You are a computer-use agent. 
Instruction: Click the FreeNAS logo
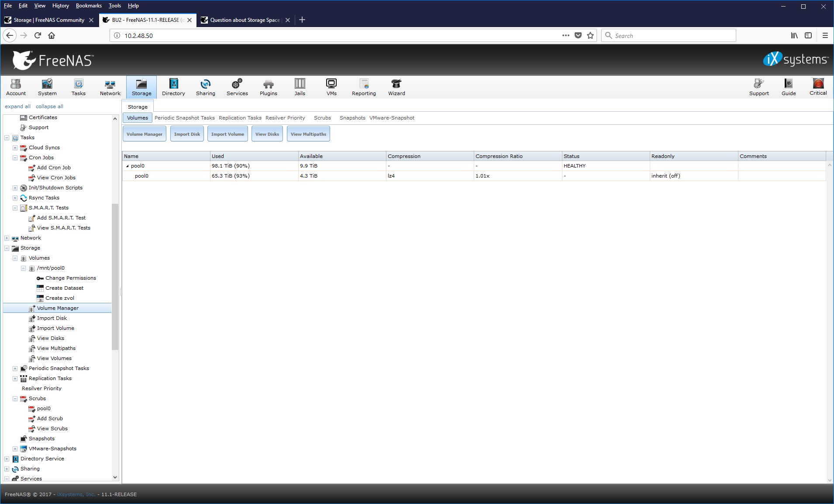click(53, 60)
